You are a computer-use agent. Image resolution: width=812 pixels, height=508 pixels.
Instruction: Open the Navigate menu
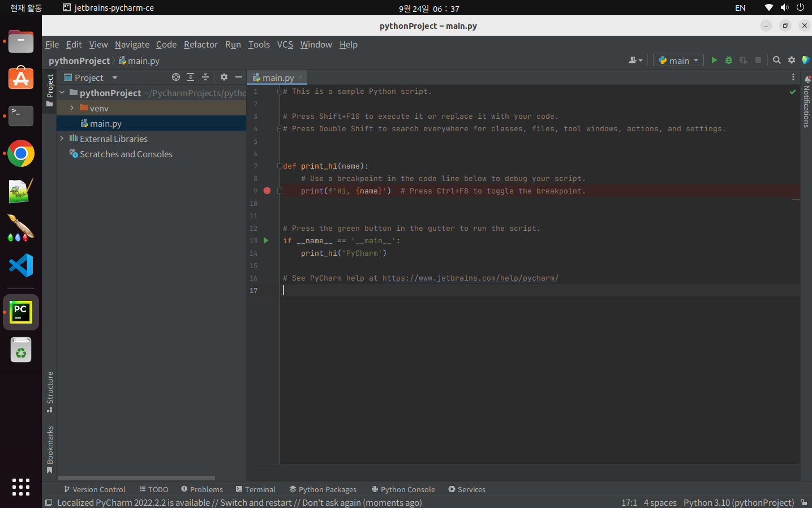[132, 44]
